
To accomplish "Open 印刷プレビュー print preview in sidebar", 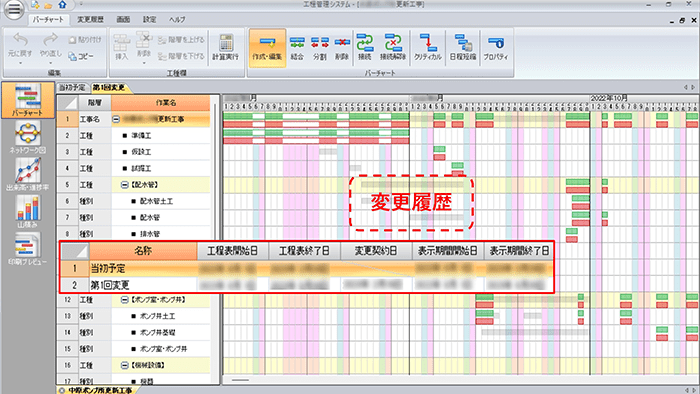I will 27,249.
